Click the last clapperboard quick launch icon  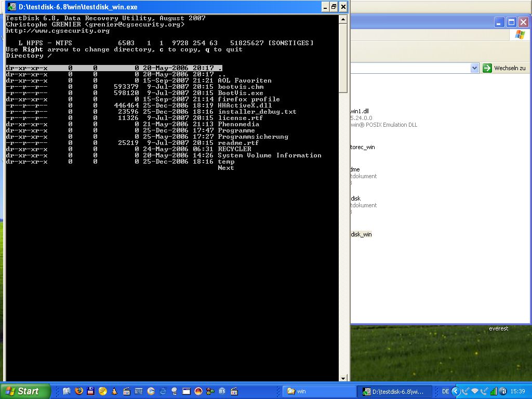pyautogui.click(x=234, y=391)
